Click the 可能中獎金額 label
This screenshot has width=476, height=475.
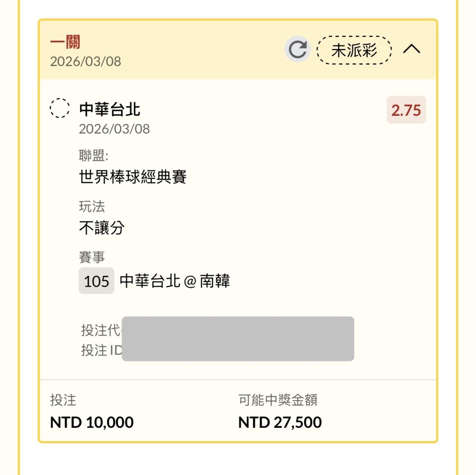[278, 400]
